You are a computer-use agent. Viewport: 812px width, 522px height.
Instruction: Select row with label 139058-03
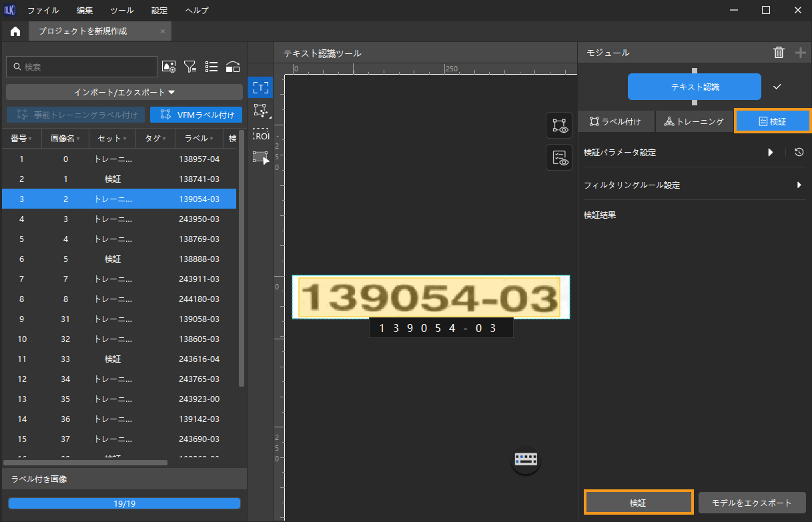pyautogui.click(x=119, y=319)
